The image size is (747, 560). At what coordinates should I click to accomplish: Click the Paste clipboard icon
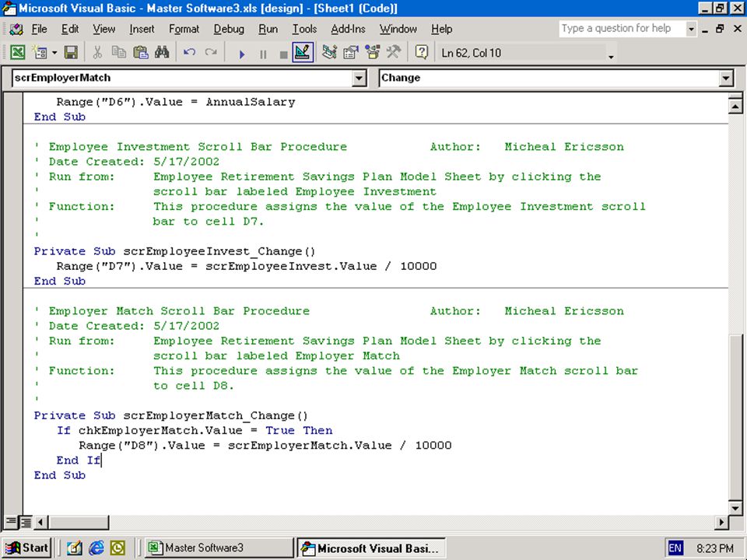(x=140, y=52)
